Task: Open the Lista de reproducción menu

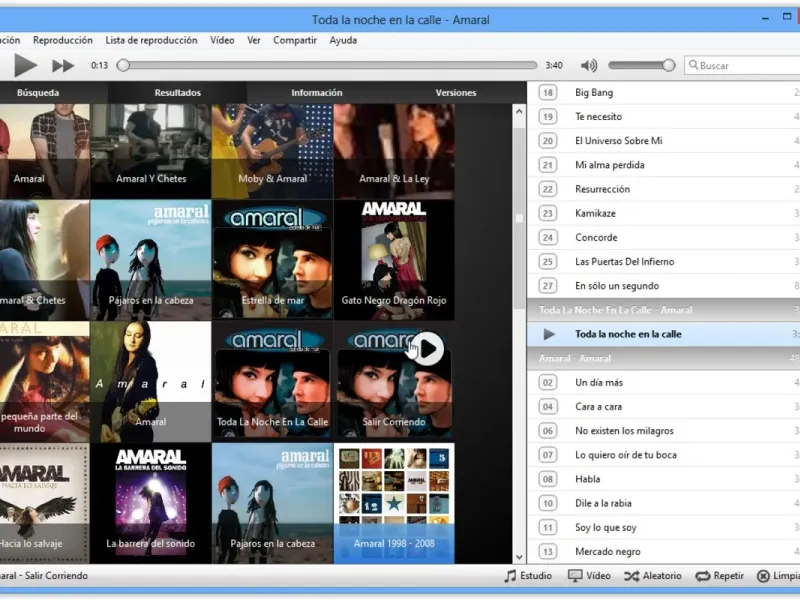Action: [151, 40]
